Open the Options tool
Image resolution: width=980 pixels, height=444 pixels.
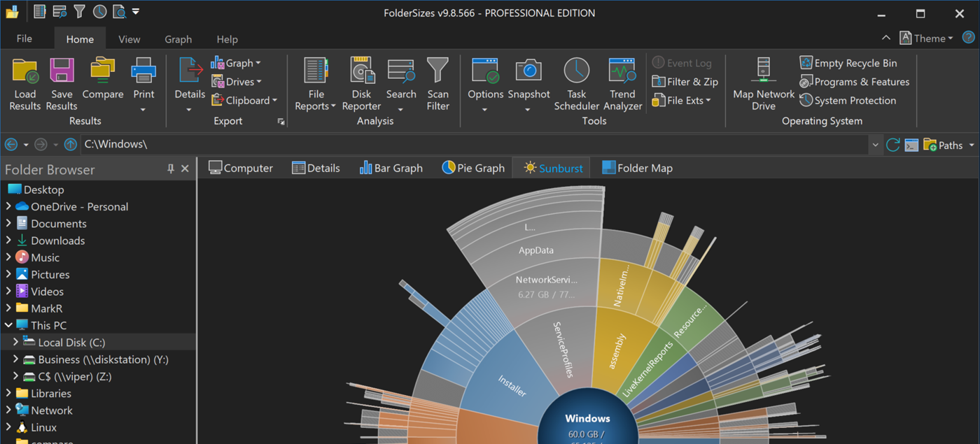click(485, 84)
